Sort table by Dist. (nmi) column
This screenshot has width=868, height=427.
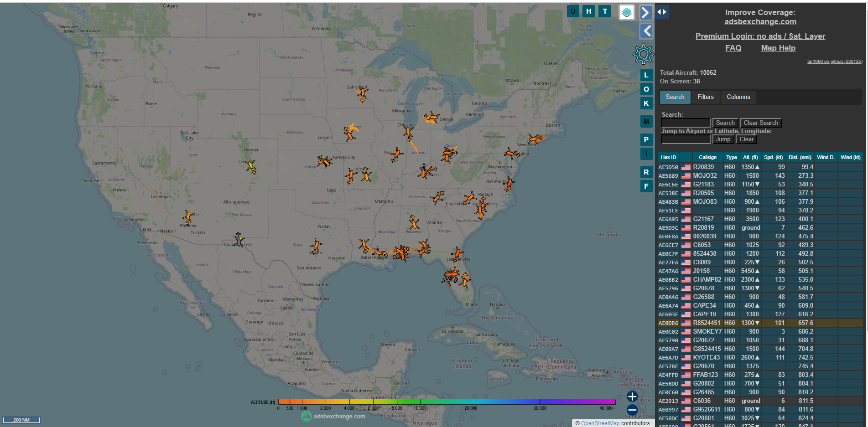pos(800,157)
